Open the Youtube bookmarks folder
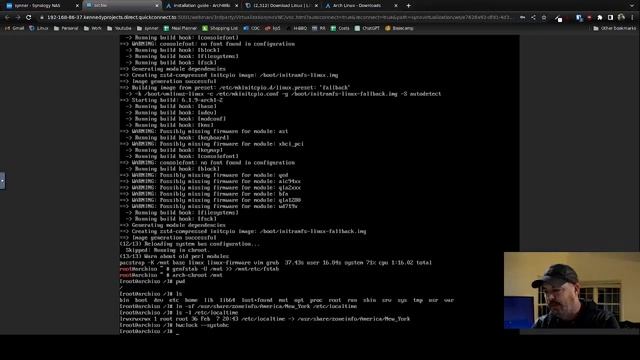The image size is (640, 360). click(119, 28)
